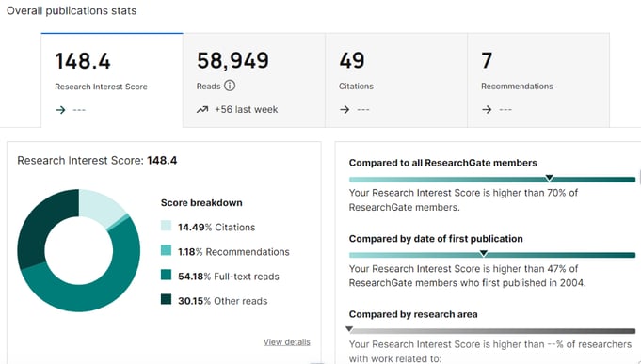This screenshot has height=364, width=641.
Task: Open the View details link
Action: pyautogui.click(x=286, y=342)
